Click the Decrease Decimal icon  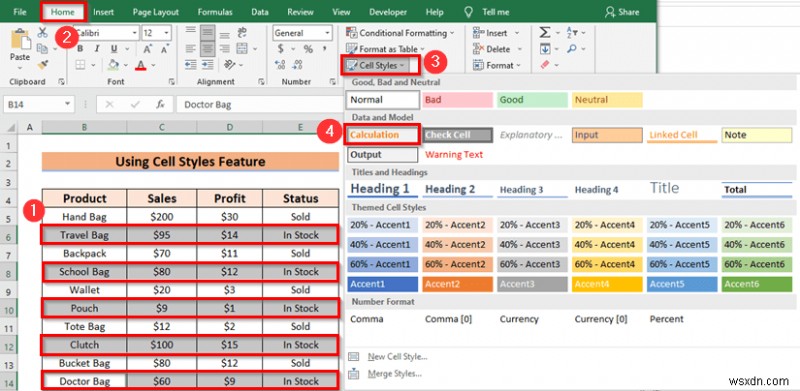tap(297, 65)
